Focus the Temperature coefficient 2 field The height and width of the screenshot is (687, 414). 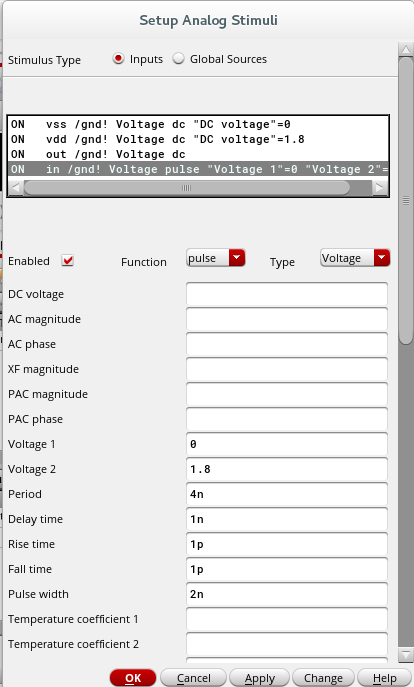click(287, 644)
